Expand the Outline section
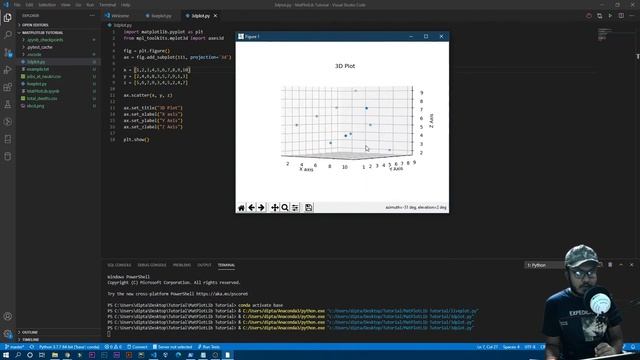Image resolution: width=640 pixels, height=360 pixels. coord(30,332)
